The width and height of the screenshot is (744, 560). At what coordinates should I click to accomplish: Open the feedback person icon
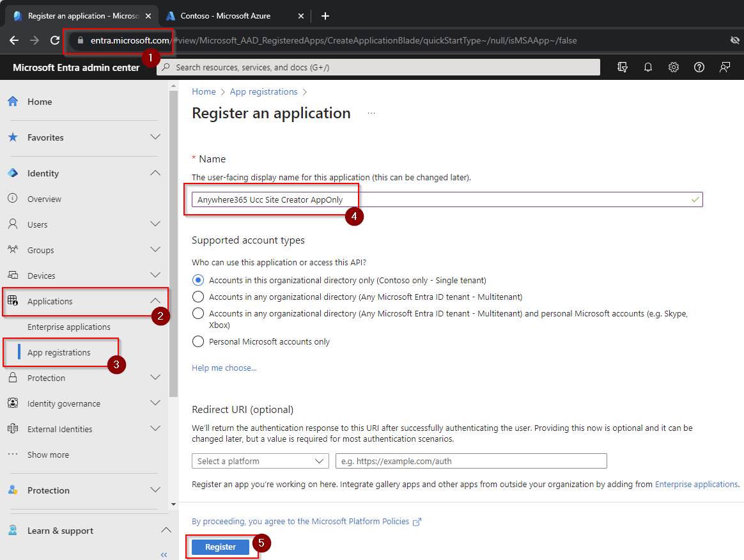coord(725,67)
